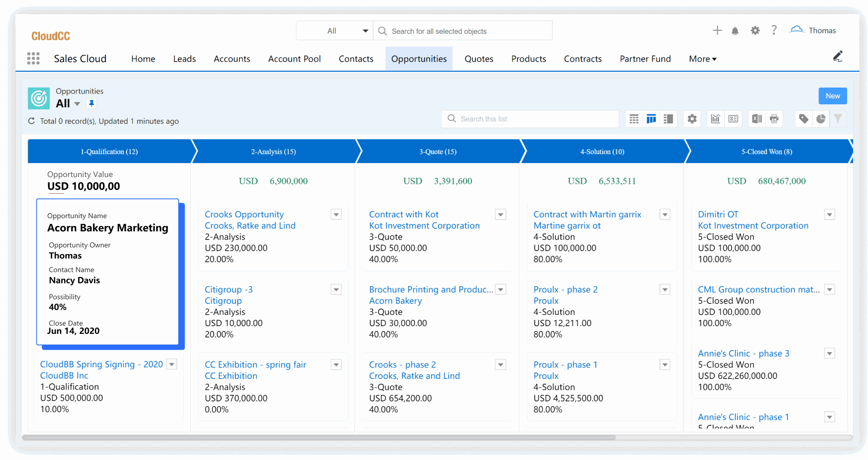Screen dimensions: 868x460
Task: Switch to table list view
Action: (x=634, y=119)
